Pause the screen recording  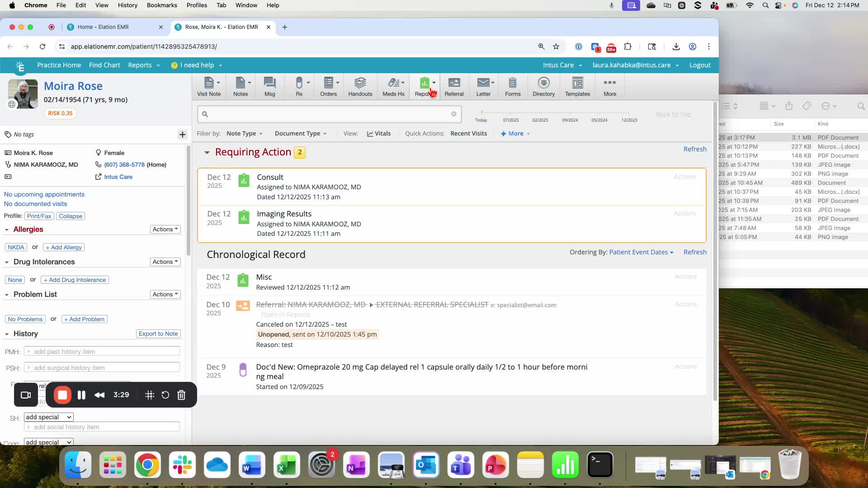point(81,395)
